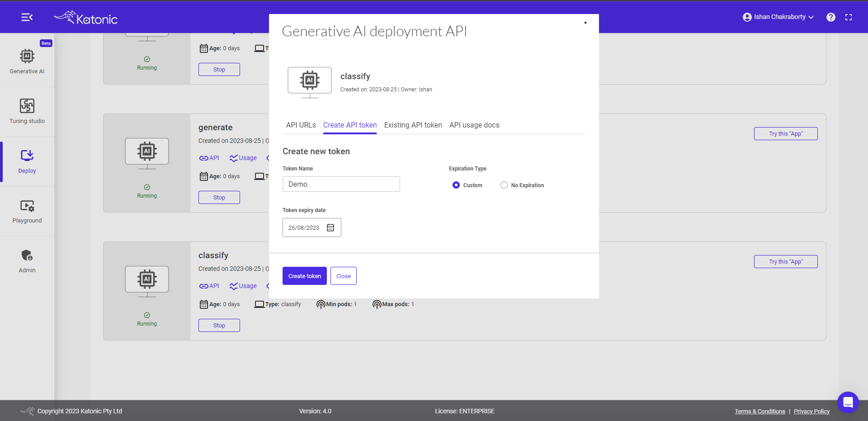Click Type laptop icon on classify card

pos(259,304)
